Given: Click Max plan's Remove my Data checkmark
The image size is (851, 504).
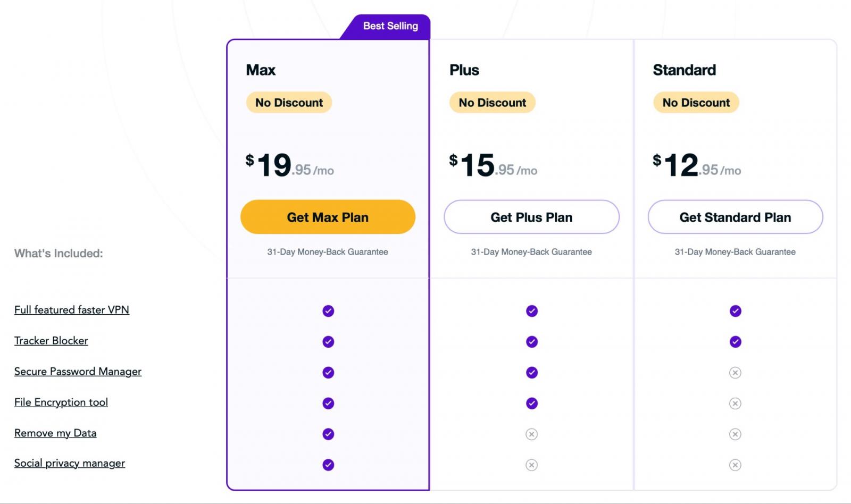Looking at the screenshot, I should pos(328,434).
